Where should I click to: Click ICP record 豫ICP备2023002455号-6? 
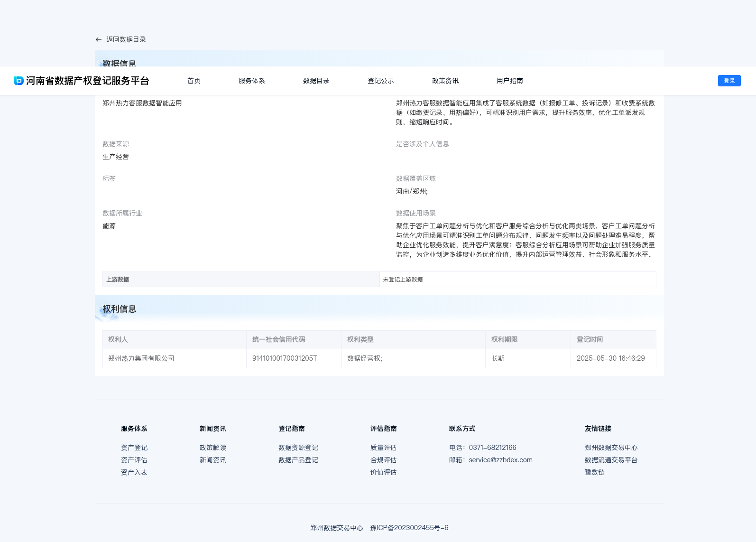point(409,528)
